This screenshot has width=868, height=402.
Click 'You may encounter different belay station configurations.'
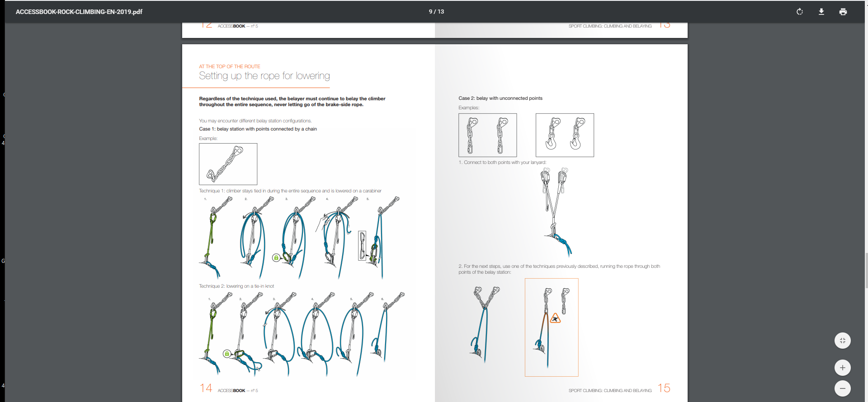click(x=255, y=121)
